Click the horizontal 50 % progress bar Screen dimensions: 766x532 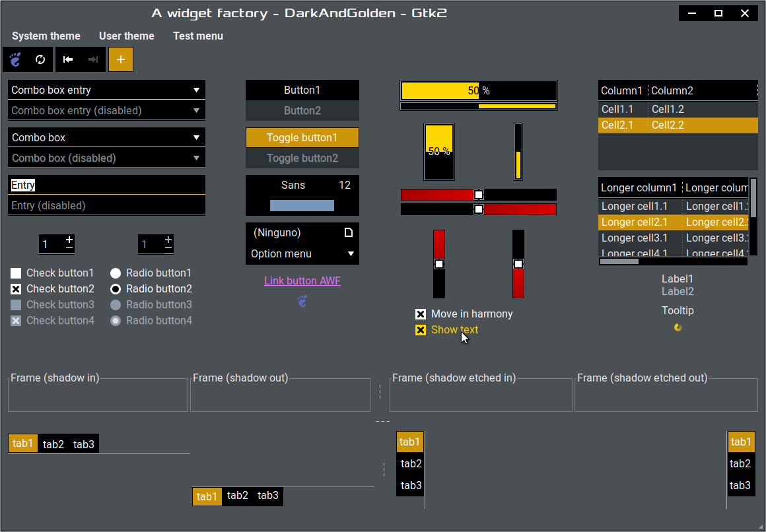(x=479, y=91)
